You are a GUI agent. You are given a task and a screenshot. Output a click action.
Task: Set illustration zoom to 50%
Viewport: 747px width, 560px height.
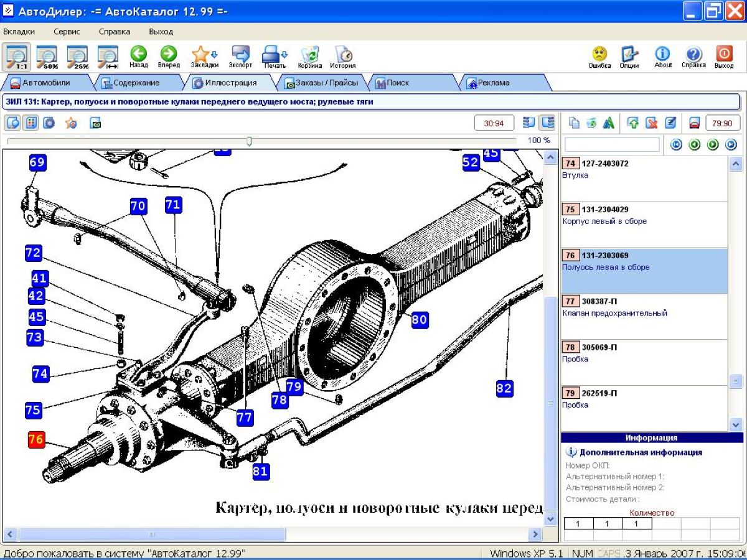[46, 57]
